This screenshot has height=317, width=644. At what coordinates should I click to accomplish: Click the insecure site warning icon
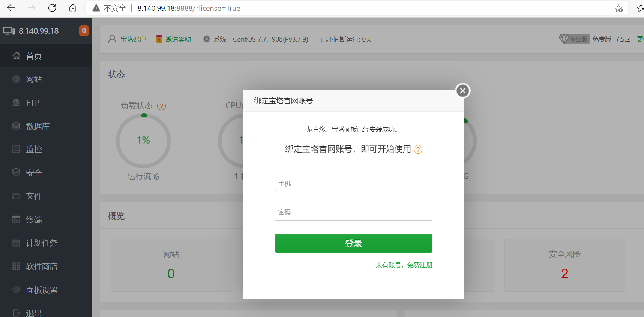(96, 8)
